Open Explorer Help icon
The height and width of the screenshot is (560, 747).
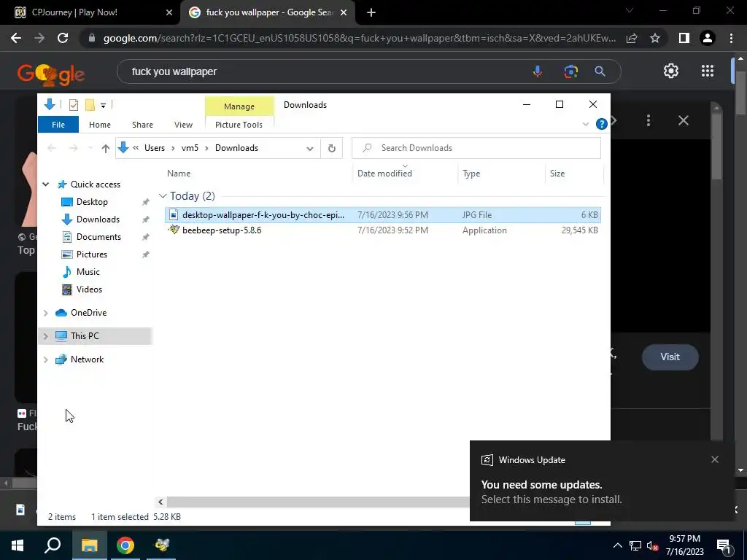(601, 124)
